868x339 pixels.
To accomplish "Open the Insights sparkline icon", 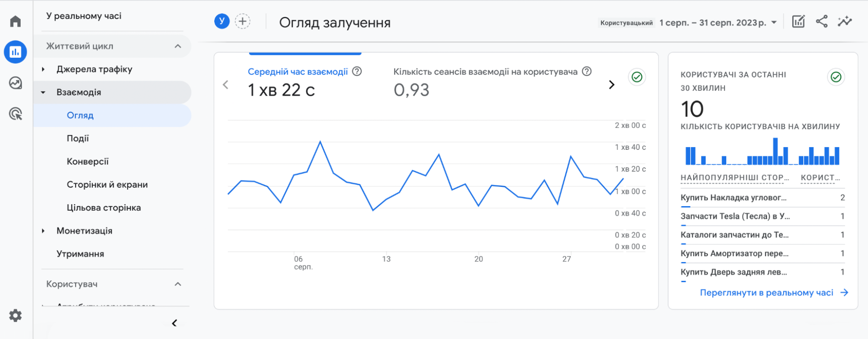I will click(844, 22).
